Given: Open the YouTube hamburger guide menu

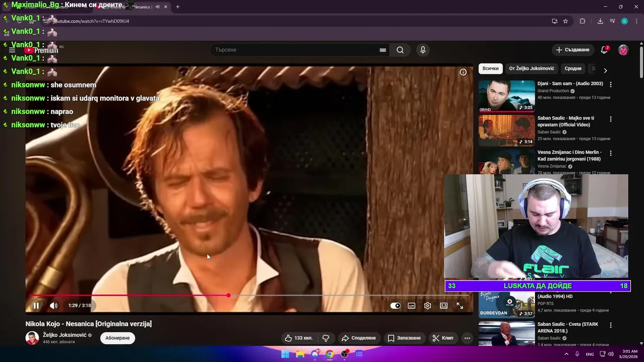Looking at the screenshot, I should pos(12,50).
